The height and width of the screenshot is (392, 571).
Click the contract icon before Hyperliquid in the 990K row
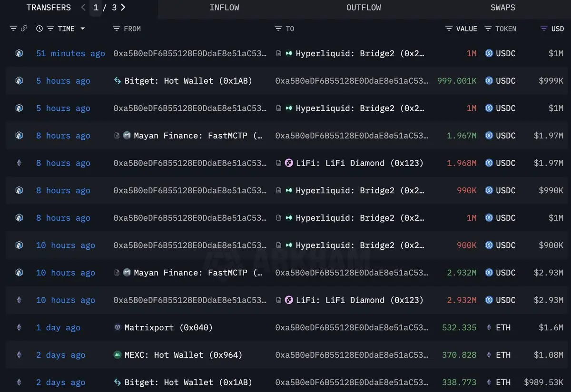(279, 190)
